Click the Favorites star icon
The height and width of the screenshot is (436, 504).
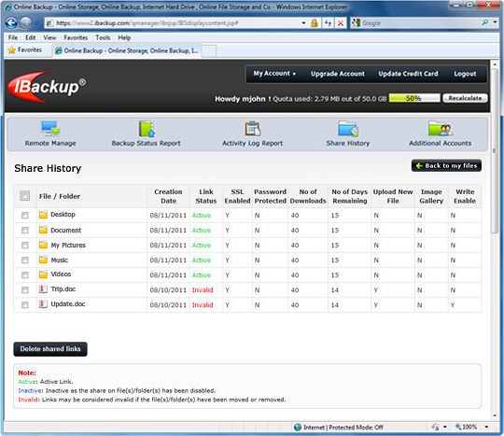(12, 50)
